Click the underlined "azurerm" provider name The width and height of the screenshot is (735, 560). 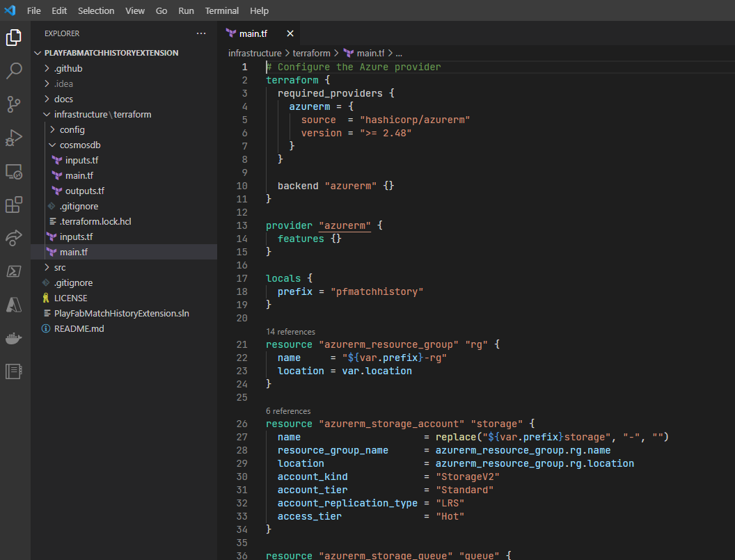tap(345, 225)
